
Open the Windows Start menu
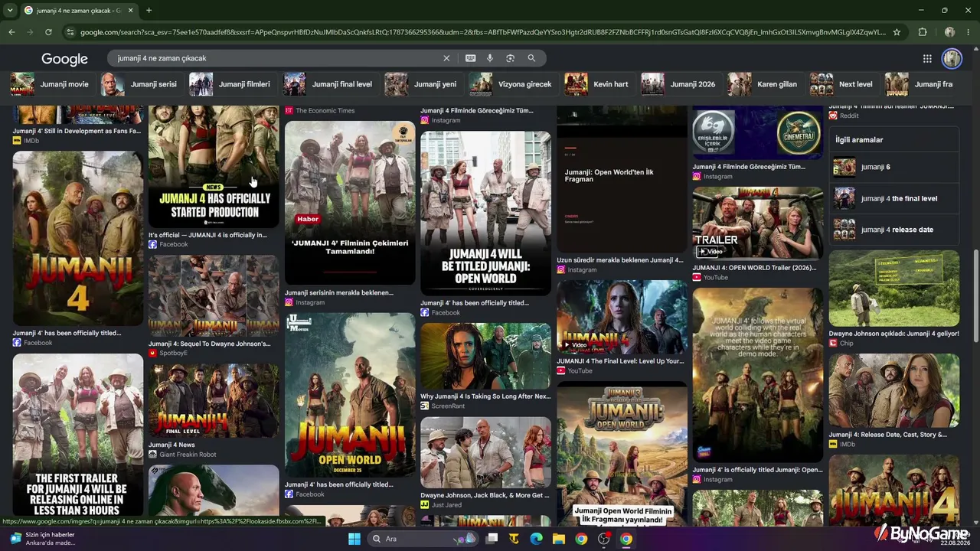coord(354,539)
